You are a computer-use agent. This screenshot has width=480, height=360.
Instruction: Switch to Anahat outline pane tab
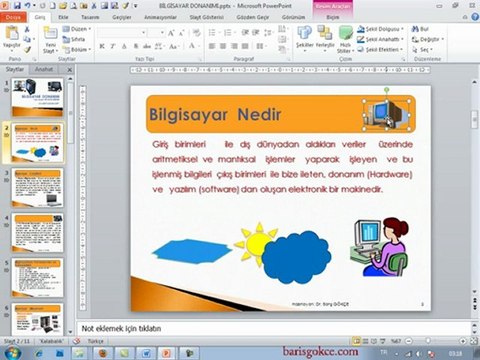pos(44,69)
